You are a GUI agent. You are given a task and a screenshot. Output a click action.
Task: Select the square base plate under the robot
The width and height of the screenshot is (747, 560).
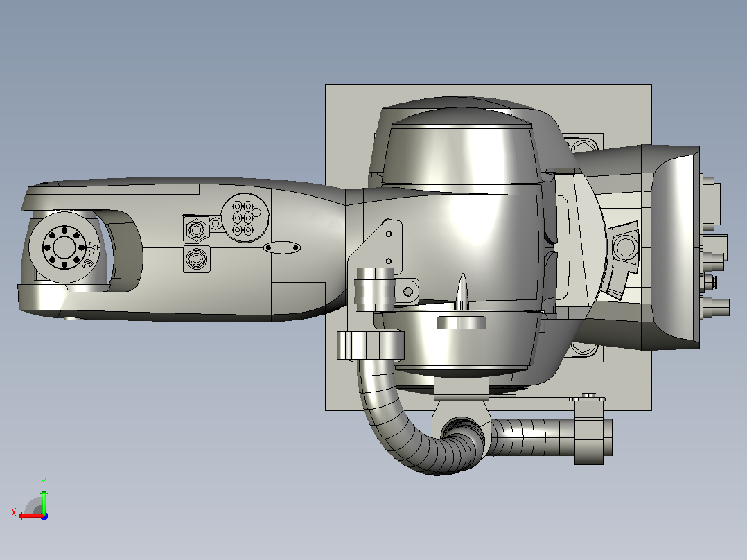(x=489, y=247)
